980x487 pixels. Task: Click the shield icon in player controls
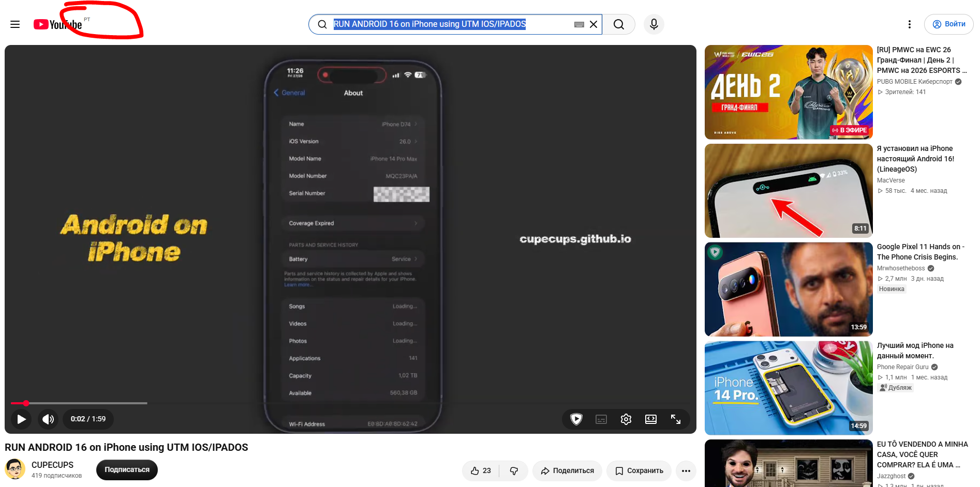coord(576,419)
